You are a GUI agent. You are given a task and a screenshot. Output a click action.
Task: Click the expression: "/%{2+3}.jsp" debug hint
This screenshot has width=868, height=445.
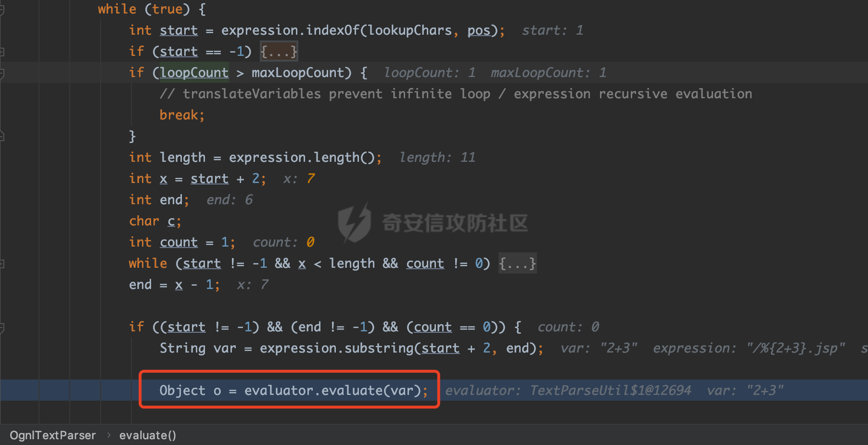749,348
